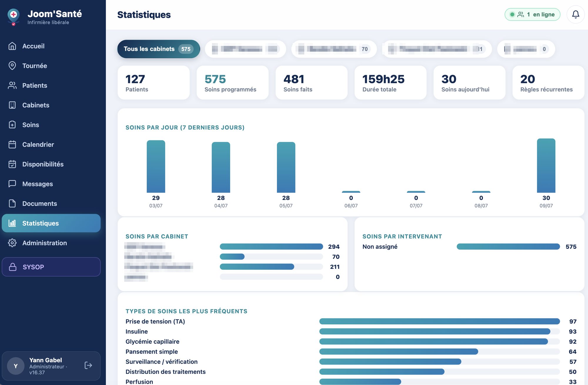Image resolution: width=588 pixels, height=385 pixels.
Task: Click the 127 Patients stat card
Action: tap(153, 83)
